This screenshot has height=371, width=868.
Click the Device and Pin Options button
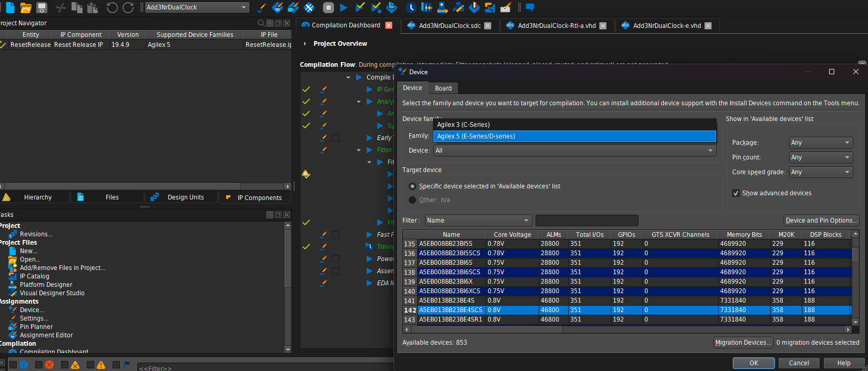[x=821, y=220]
